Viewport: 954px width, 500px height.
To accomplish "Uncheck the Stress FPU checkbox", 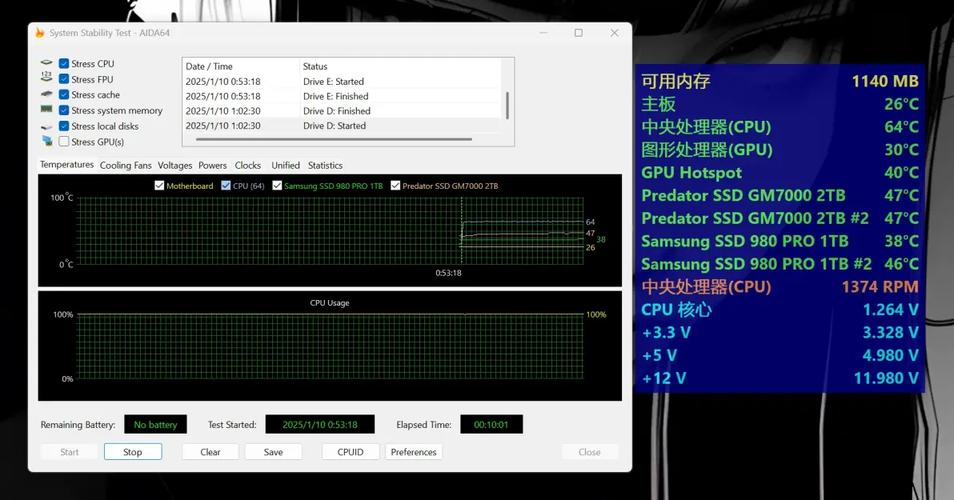I will (x=64, y=79).
